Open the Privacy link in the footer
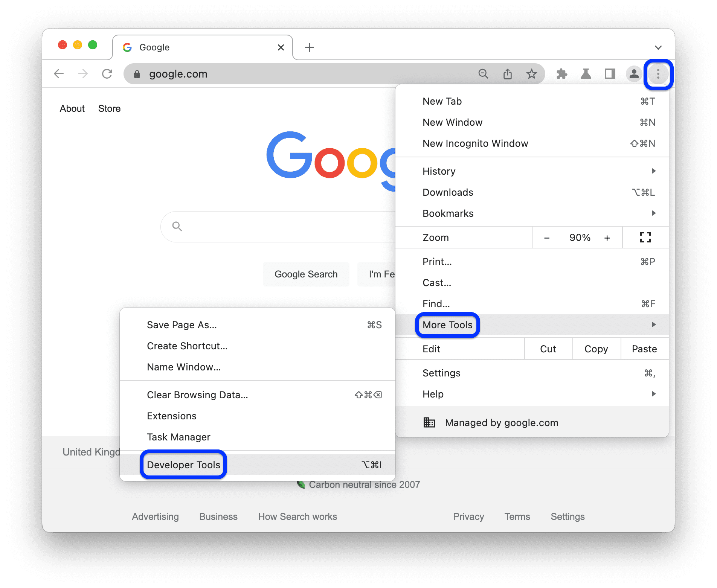Viewport: 717px width, 588px height. 468,516
